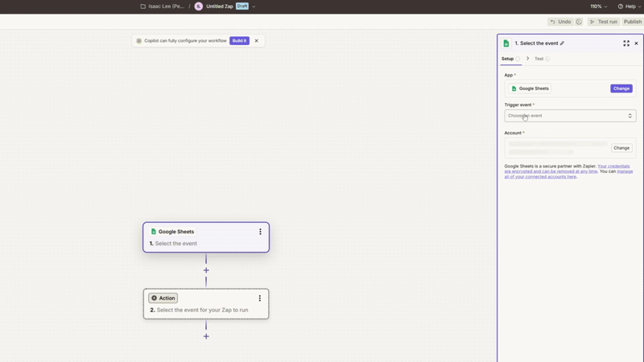644x362 pixels.
Task: Click the purple Change app button
Action: click(x=621, y=88)
